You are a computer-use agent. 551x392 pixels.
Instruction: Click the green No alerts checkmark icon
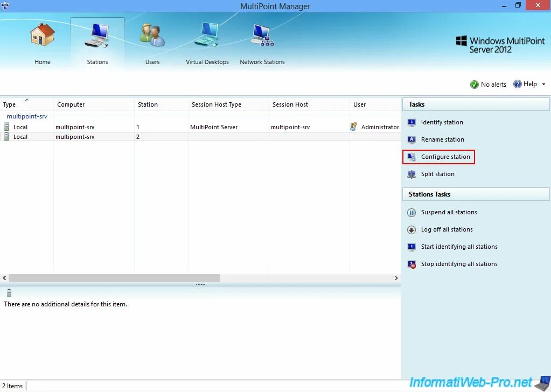click(475, 85)
